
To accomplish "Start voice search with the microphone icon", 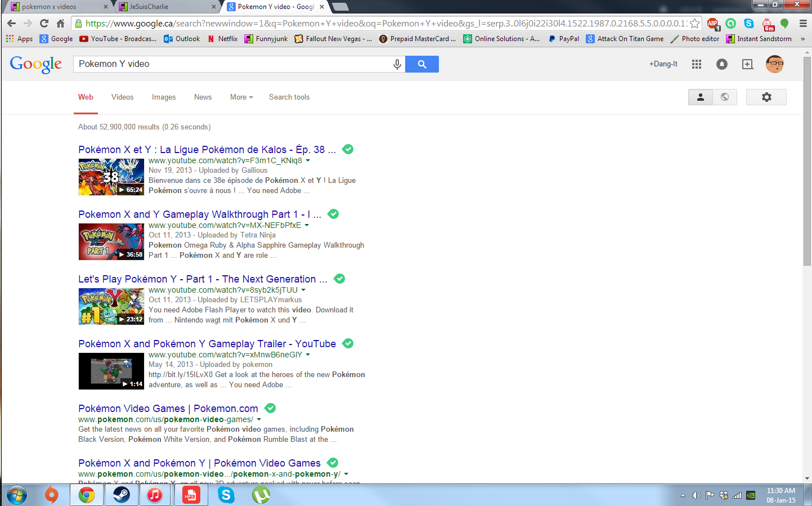I will click(x=397, y=64).
